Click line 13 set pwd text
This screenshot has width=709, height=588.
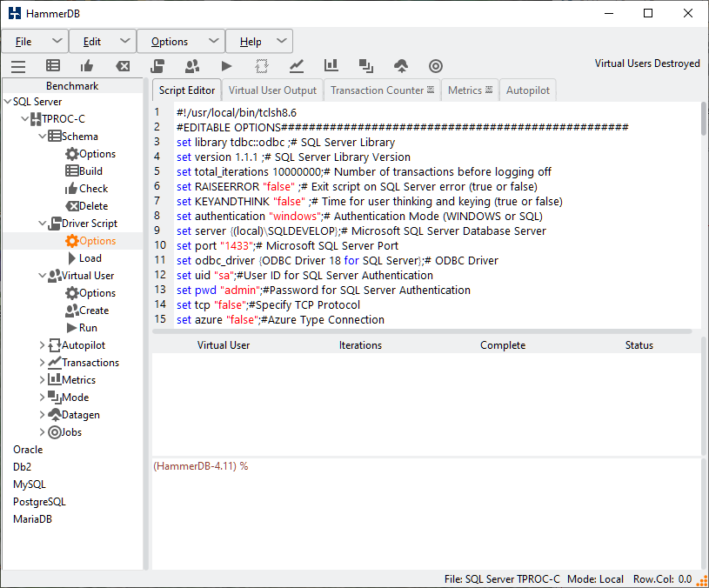pyautogui.click(x=197, y=291)
